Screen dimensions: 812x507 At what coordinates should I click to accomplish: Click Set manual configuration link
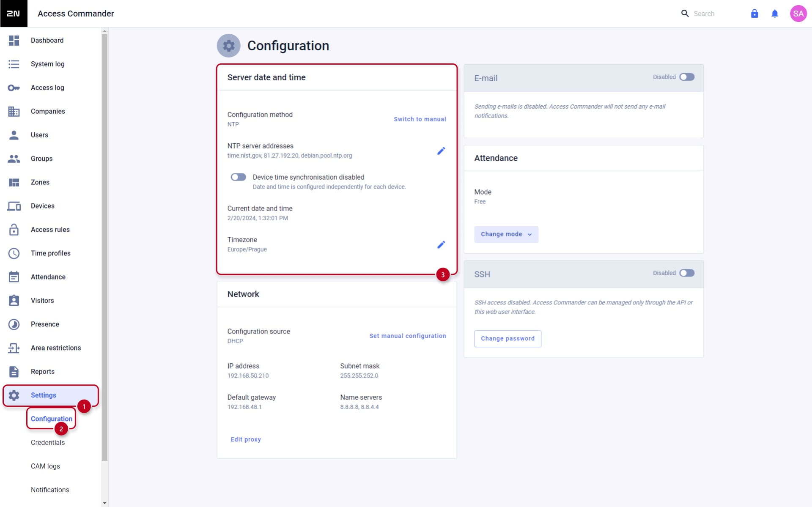(x=408, y=336)
